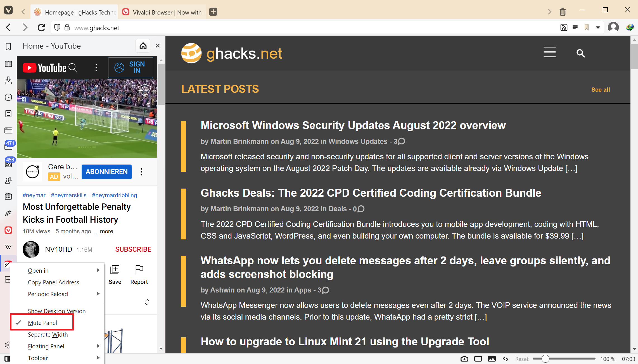Open the See all posts link
The height and width of the screenshot is (364, 638).
click(600, 90)
